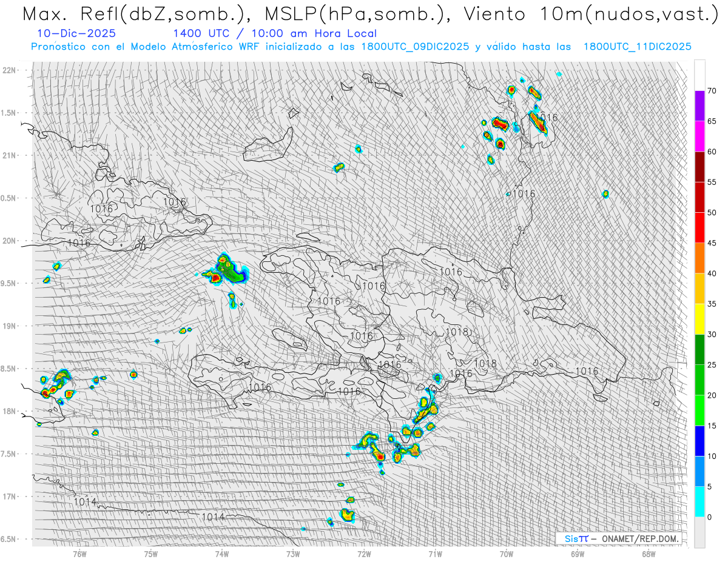Click the '21N' latitude label
Screen dimensions: 728x562
(9, 155)
